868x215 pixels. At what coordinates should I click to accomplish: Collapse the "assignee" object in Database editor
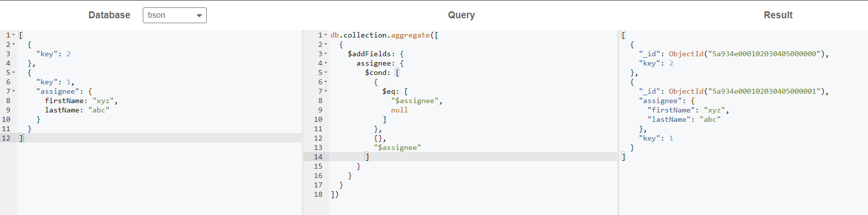coord(13,91)
